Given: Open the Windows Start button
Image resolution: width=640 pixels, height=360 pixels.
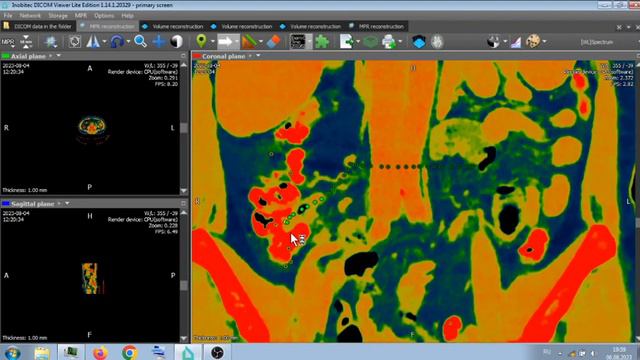Looking at the screenshot, I should [13, 352].
